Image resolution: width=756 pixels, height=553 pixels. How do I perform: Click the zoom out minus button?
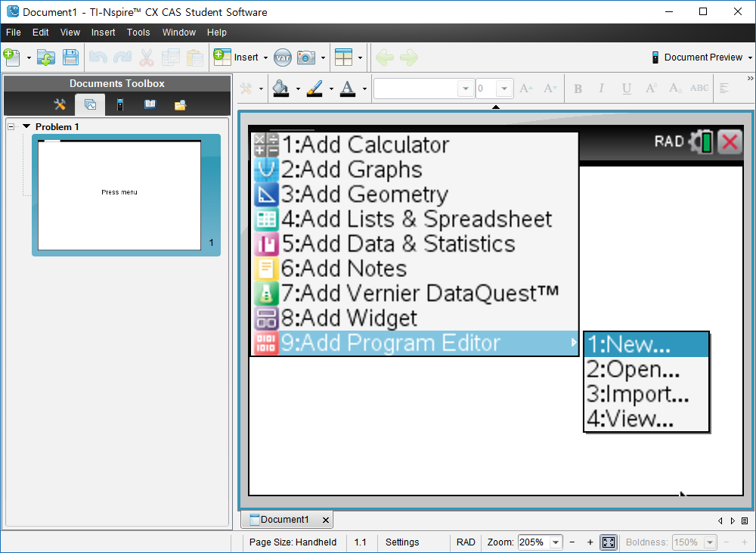(x=572, y=542)
